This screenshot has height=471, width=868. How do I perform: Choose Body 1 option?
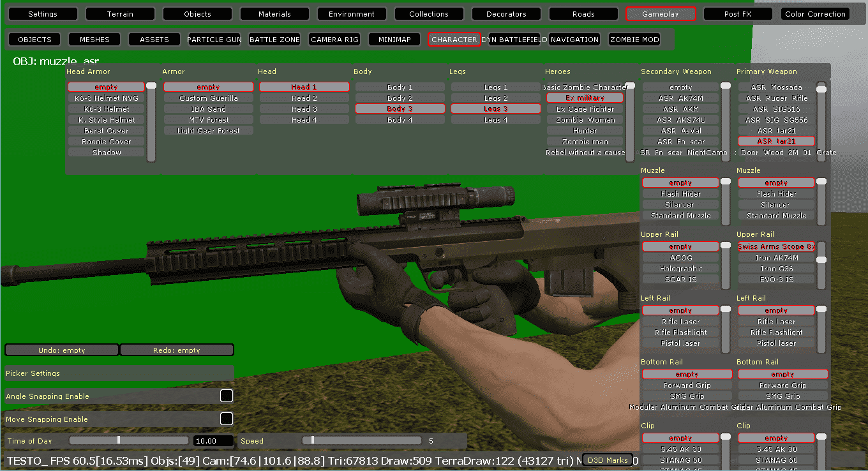point(400,87)
